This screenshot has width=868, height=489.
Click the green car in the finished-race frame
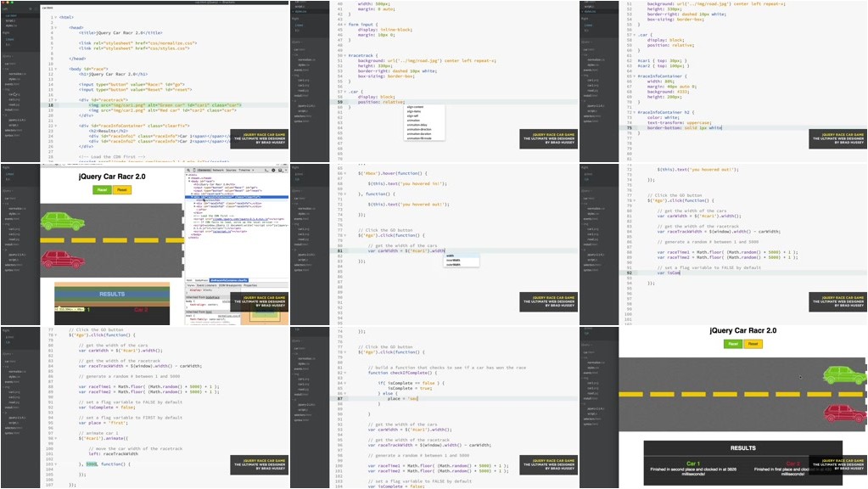point(845,375)
